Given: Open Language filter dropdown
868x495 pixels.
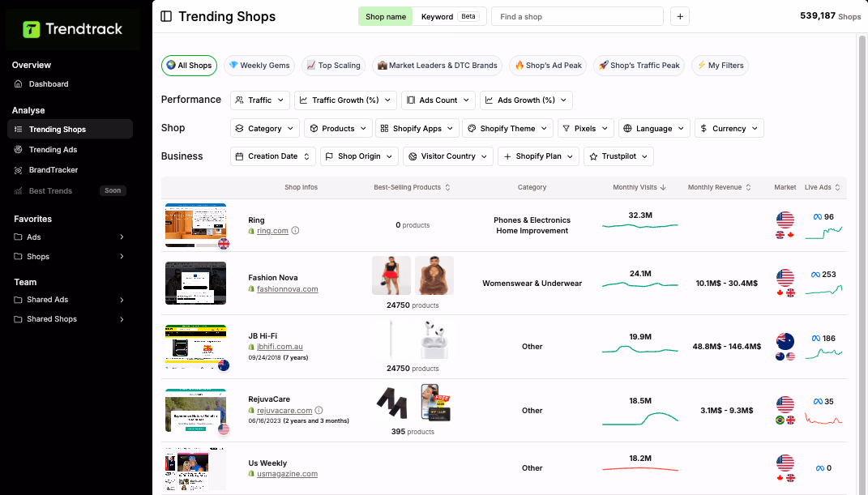Looking at the screenshot, I should click(x=654, y=128).
